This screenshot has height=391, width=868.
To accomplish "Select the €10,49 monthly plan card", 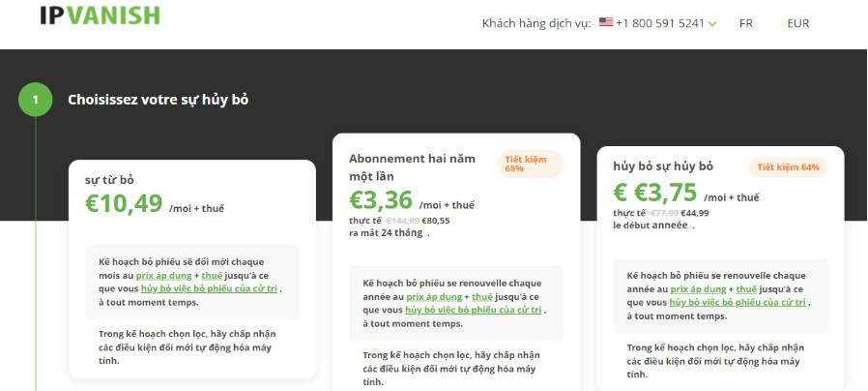I will click(x=192, y=269).
